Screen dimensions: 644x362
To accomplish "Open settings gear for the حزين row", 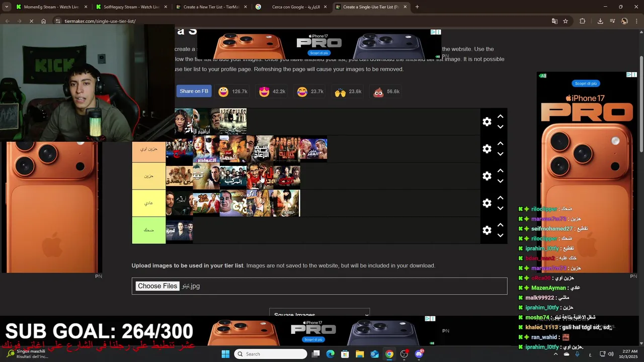I will point(487,176).
